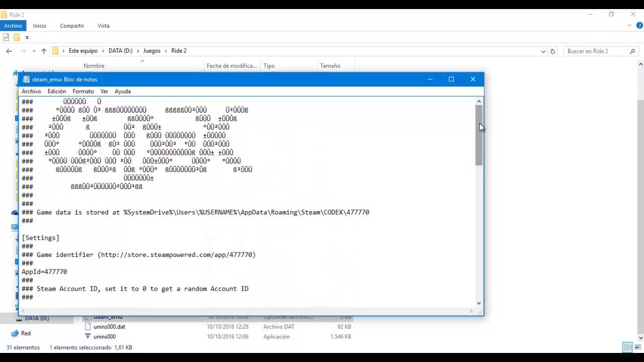Select Red in the navigation pane
644x362 pixels.
26,333
